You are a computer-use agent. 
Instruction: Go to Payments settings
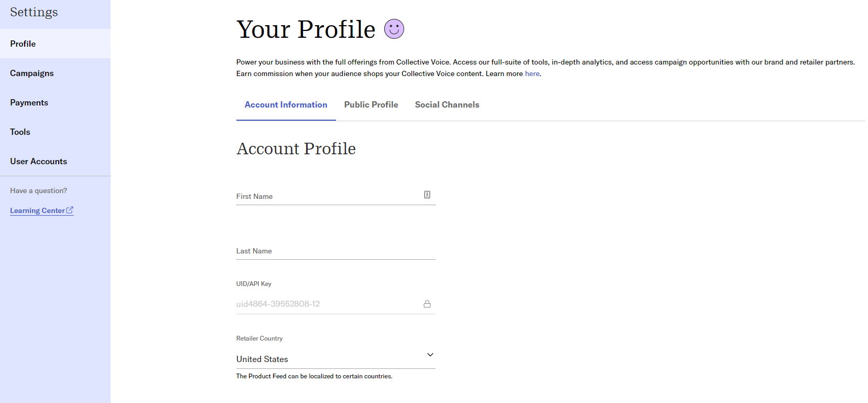tap(55, 102)
